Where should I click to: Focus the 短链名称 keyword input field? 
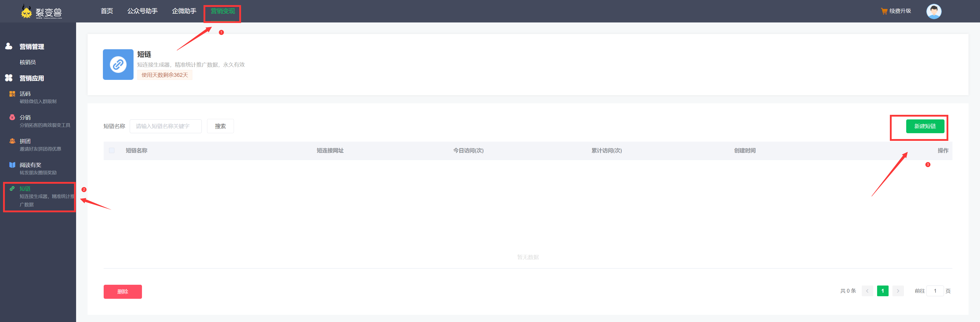tap(165, 126)
